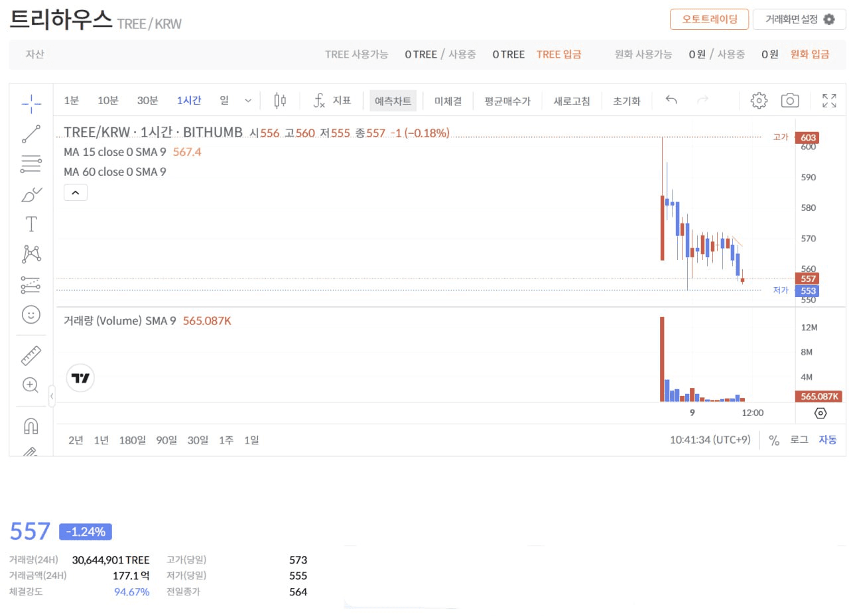Viewport: 849px width, 616px height.
Task: Collapse the drawing toolbar side arrow
Action: [x=52, y=396]
